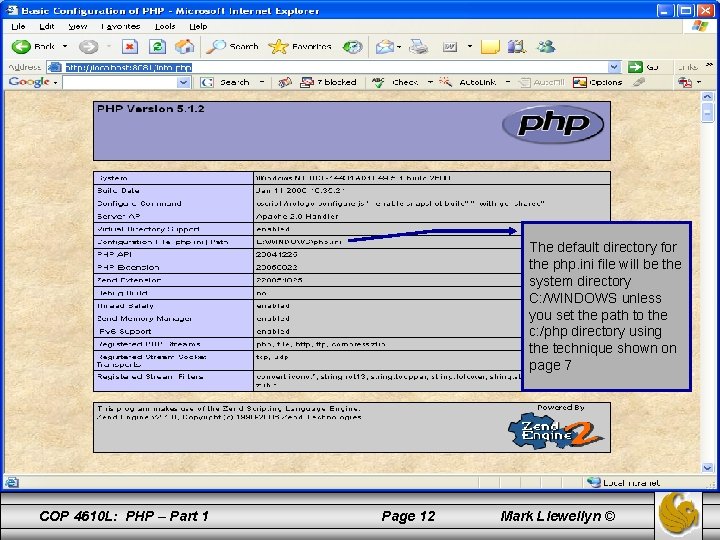Open the Messenger people icon
Viewport: 720px width, 540px height.
coord(546,46)
